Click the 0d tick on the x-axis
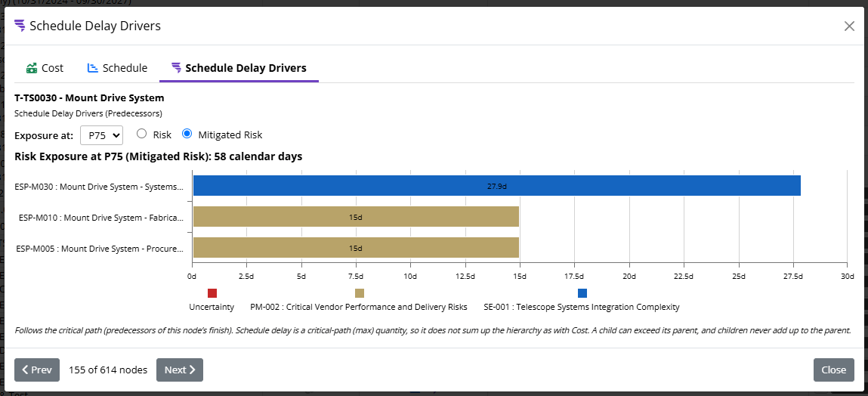 coord(192,276)
